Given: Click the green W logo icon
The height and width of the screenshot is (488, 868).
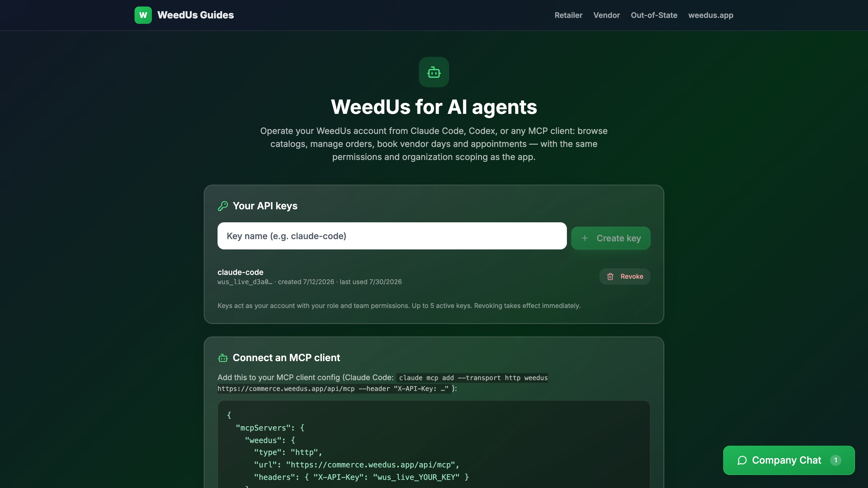Looking at the screenshot, I should (x=143, y=15).
